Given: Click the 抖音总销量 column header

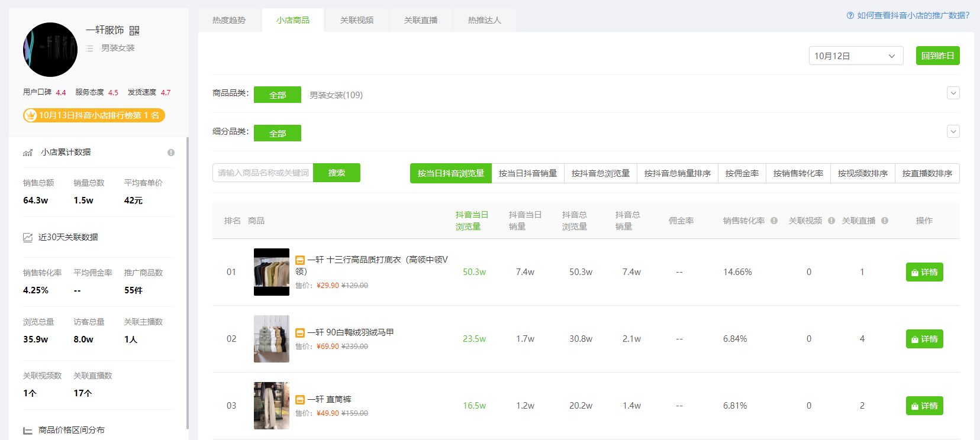Looking at the screenshot, I should (627, 221).
